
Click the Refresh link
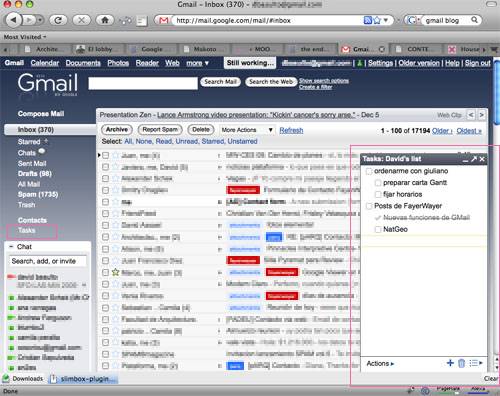[x=291, y=130]
